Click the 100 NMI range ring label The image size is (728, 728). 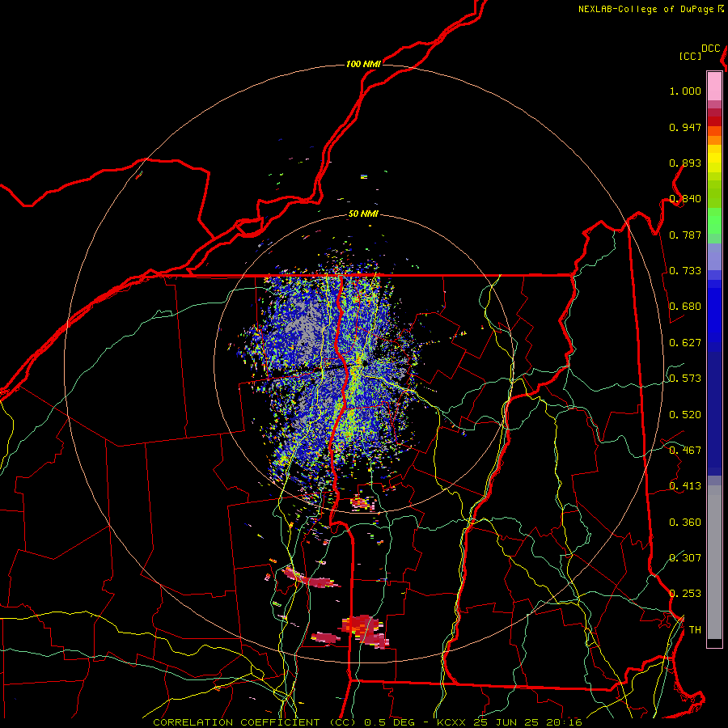(x=363, y=64)
